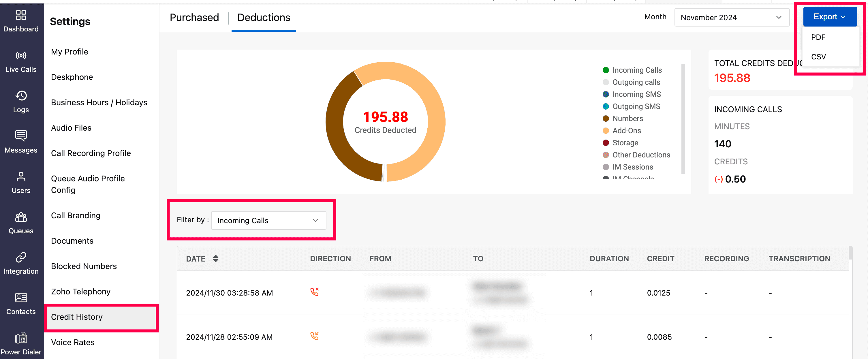
Task: Click the Export dropdown button
Action: click(830, 17)
